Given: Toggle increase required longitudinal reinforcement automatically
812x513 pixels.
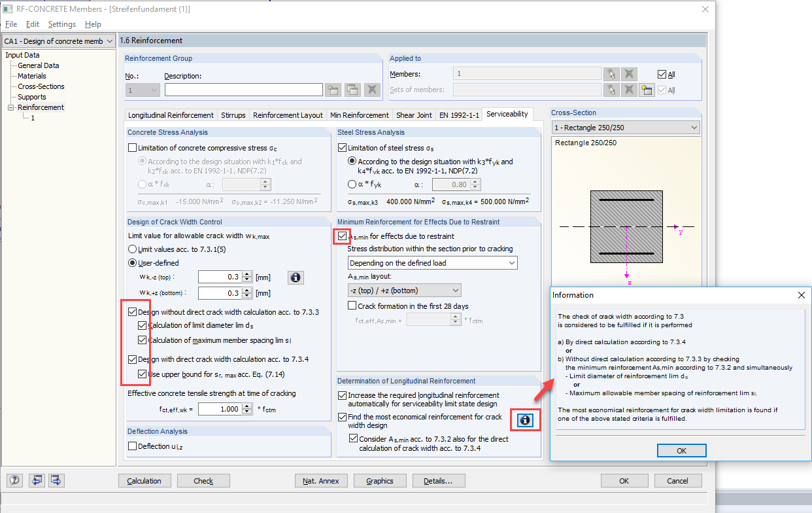Looking at the screenshot, I should click(342, 395).
